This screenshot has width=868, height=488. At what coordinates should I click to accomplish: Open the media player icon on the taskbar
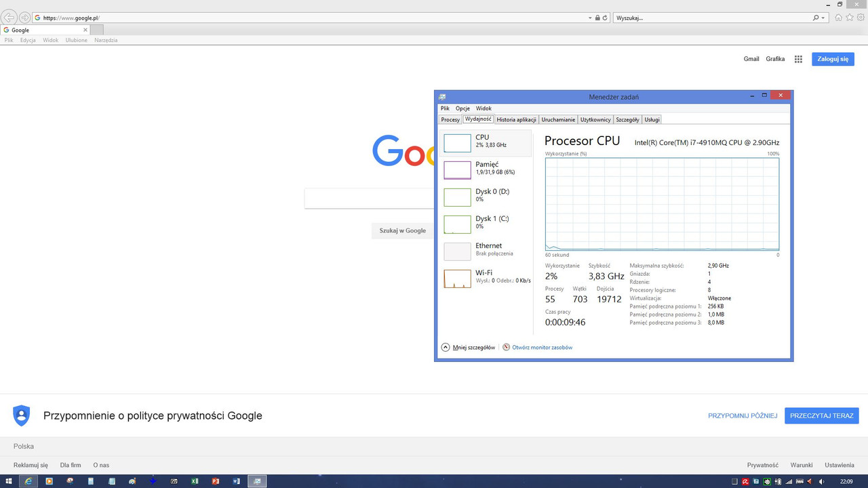click(49, 481)
